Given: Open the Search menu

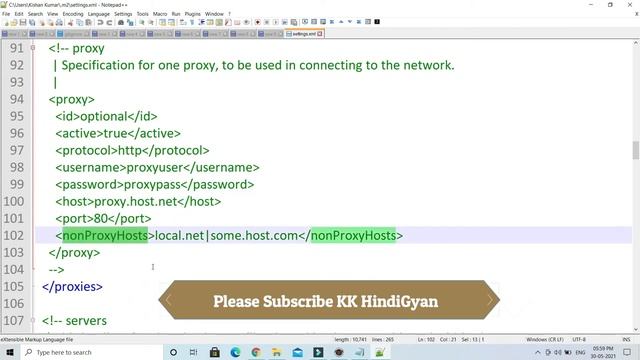Looking at the screenshot, I should [x=35, y=14].
